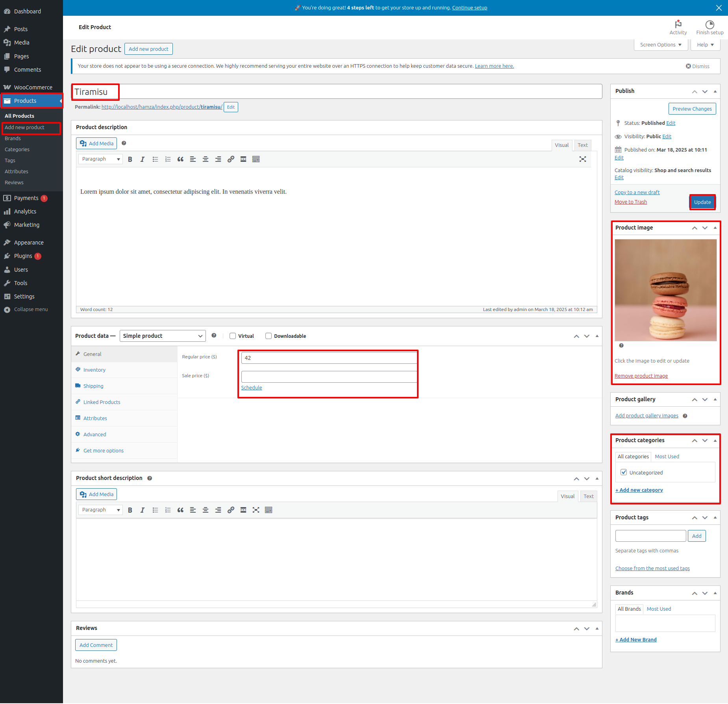Collapse the Product tags panel

coord(715,518)
